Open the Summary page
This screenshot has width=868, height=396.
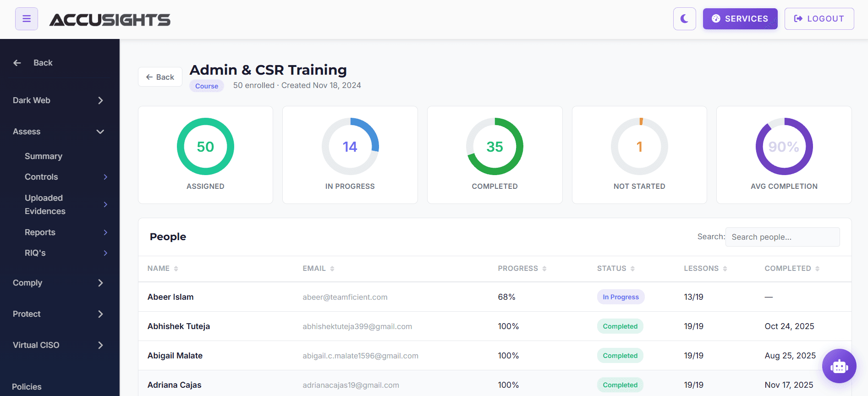[44, 156]
